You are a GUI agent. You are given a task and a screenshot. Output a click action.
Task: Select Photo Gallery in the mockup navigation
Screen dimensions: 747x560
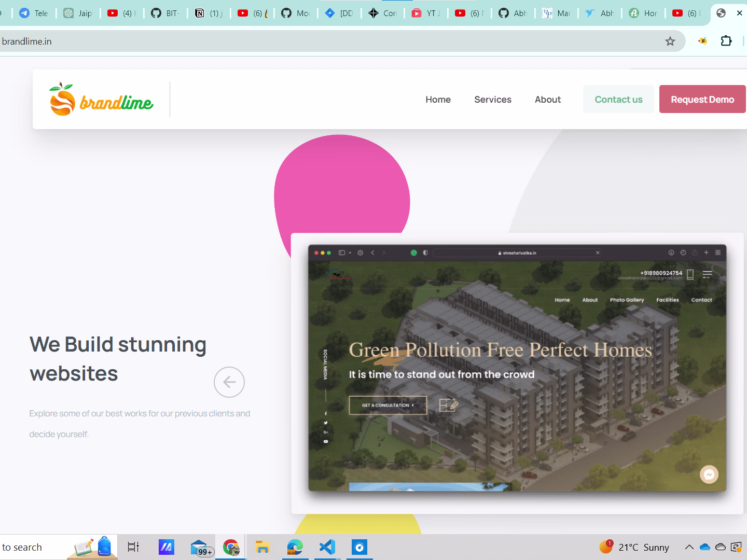click(x=627, y=300)
